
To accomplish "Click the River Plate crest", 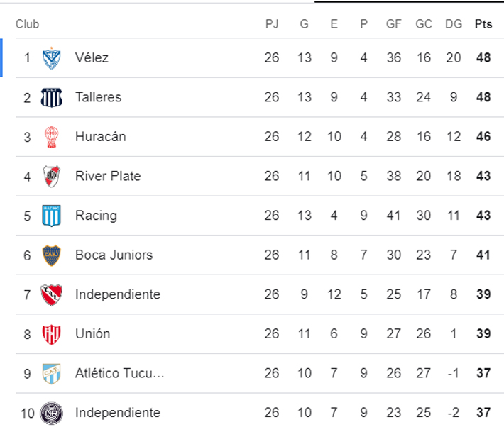I will coord(51,176).
